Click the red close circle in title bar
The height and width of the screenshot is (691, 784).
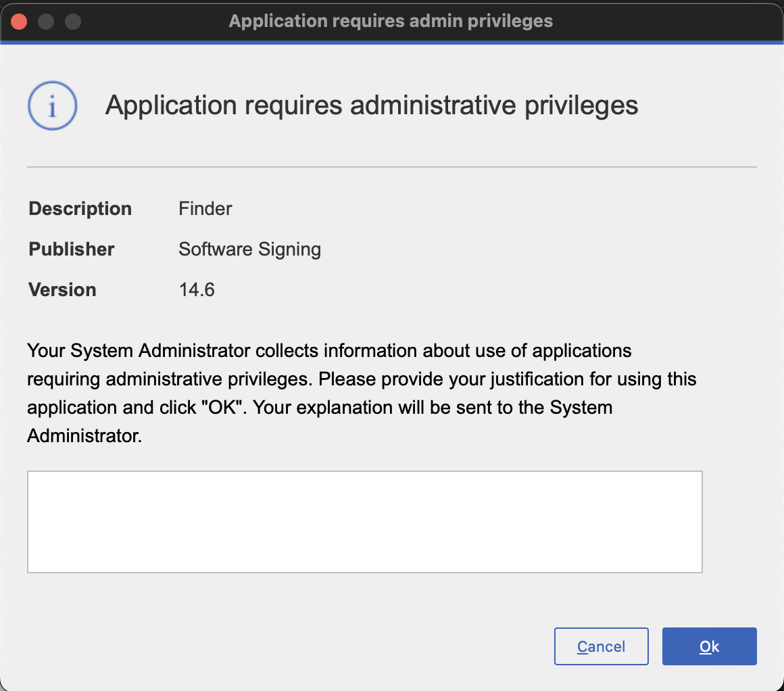coord(19,21)
